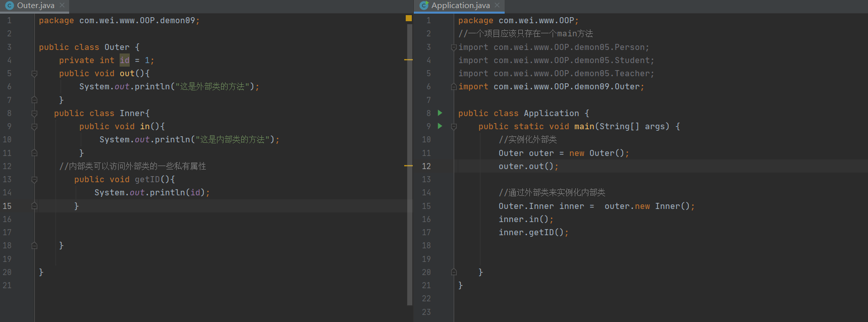Click 'getID' method name in Outer.java
The image size is (868, 322).
click(x=147, y=179)
